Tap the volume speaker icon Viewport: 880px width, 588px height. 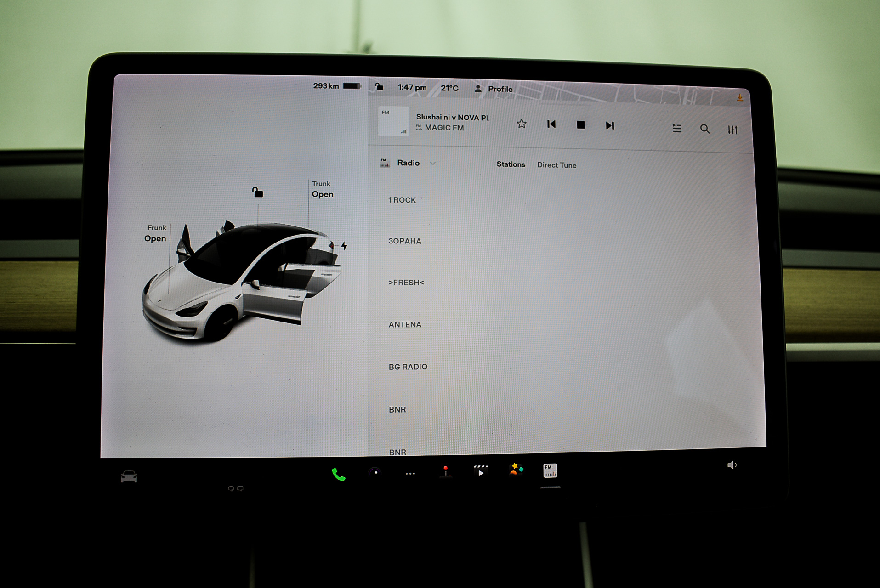[732, 465]
